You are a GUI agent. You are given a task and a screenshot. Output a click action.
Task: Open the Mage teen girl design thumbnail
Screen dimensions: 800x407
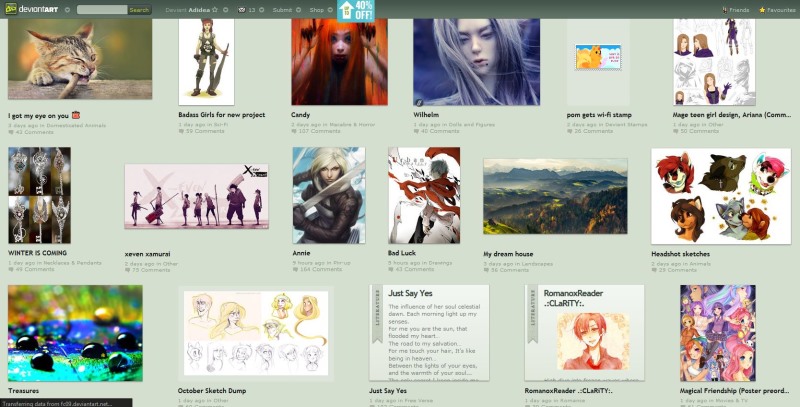click(714, 62)
